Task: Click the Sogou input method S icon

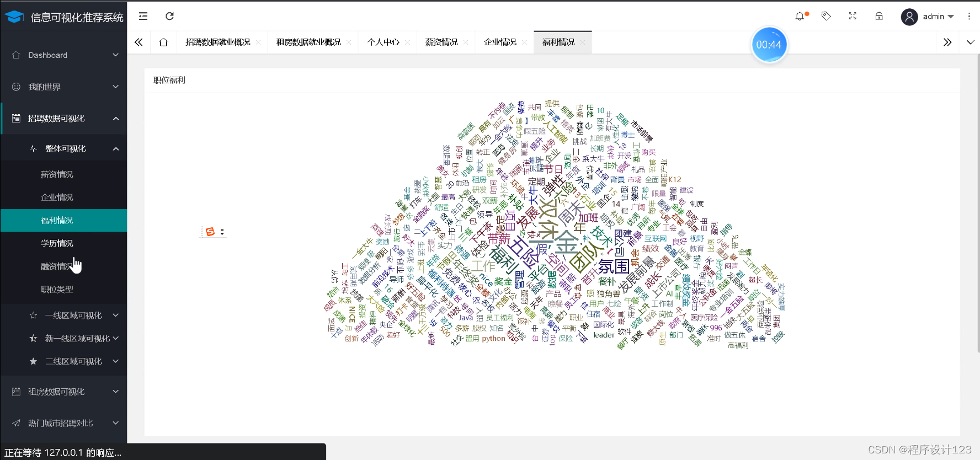Action: (210, 232)
